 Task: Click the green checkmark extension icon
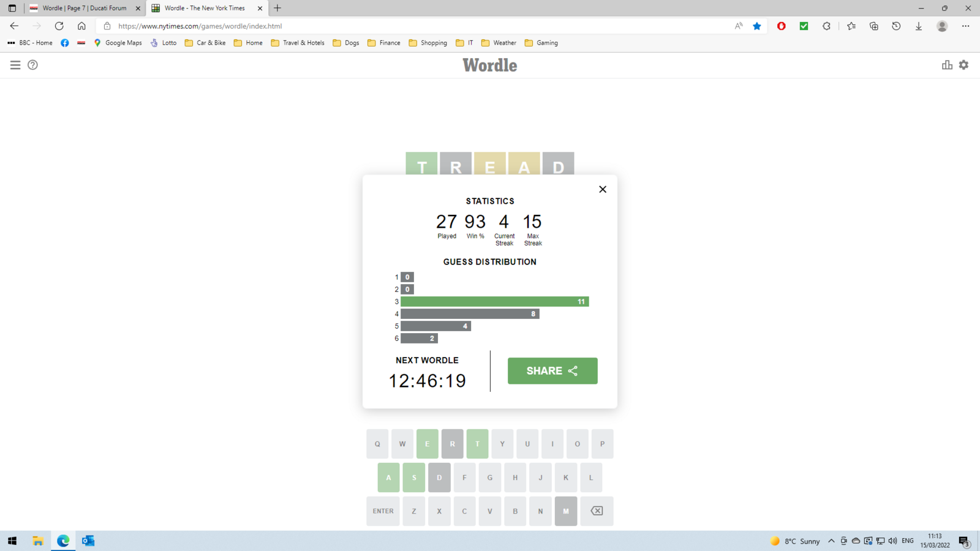[804, 26]
